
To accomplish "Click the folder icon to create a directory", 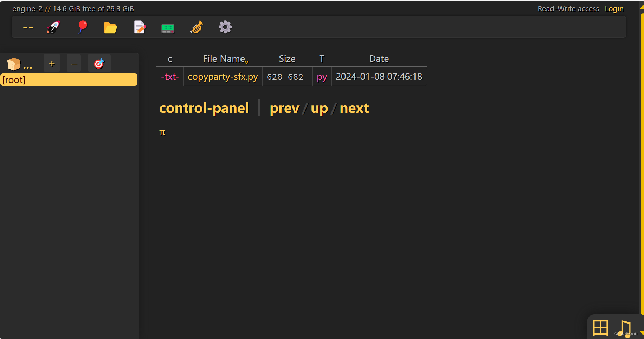I will 110,27.
